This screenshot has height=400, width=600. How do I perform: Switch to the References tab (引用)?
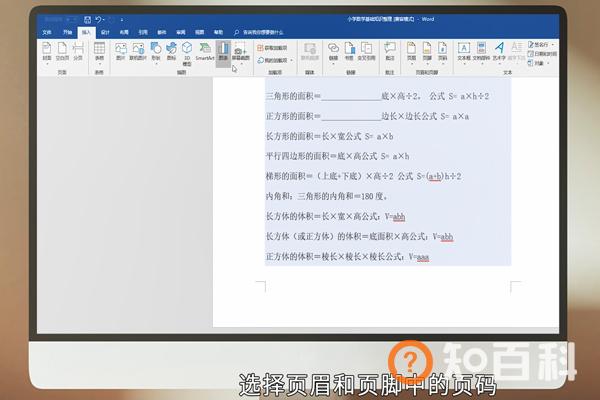(x=143, y=33)
